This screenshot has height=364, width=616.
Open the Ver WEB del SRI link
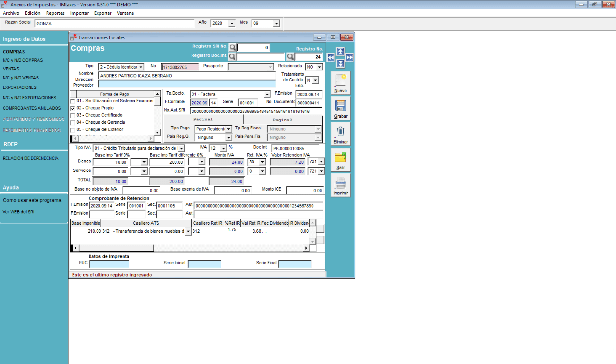click(x=18, y=211)
